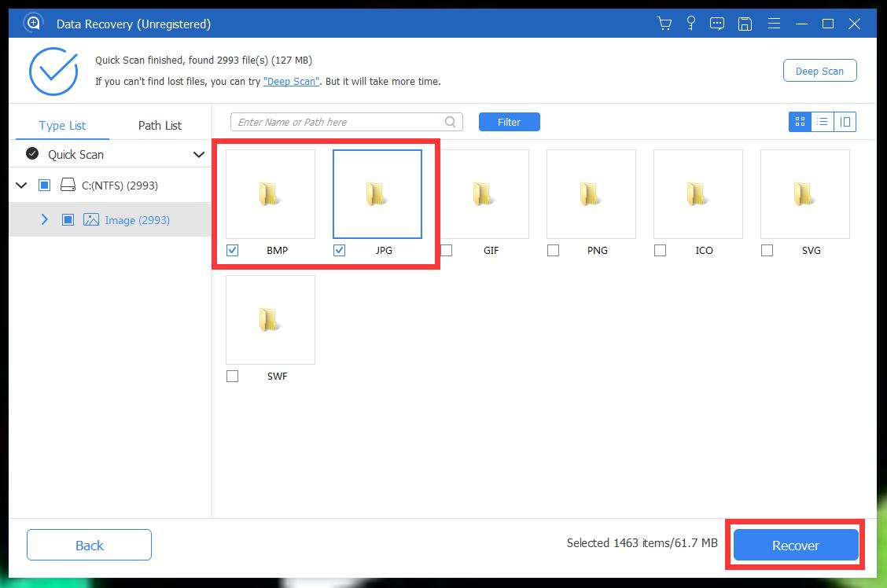Screen dimensions: 887x588
Task: Open the SWF folder thumbnail
Action: pyautogui.click(x=271, y=320)
